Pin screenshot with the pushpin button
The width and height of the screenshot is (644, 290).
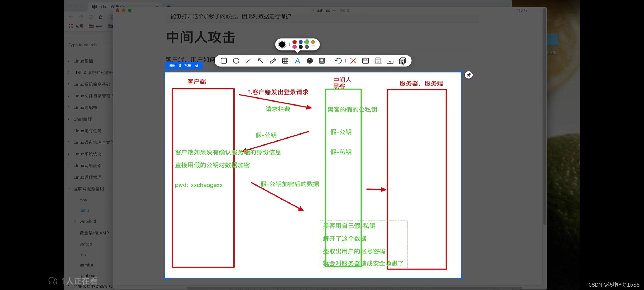[469, 75]
